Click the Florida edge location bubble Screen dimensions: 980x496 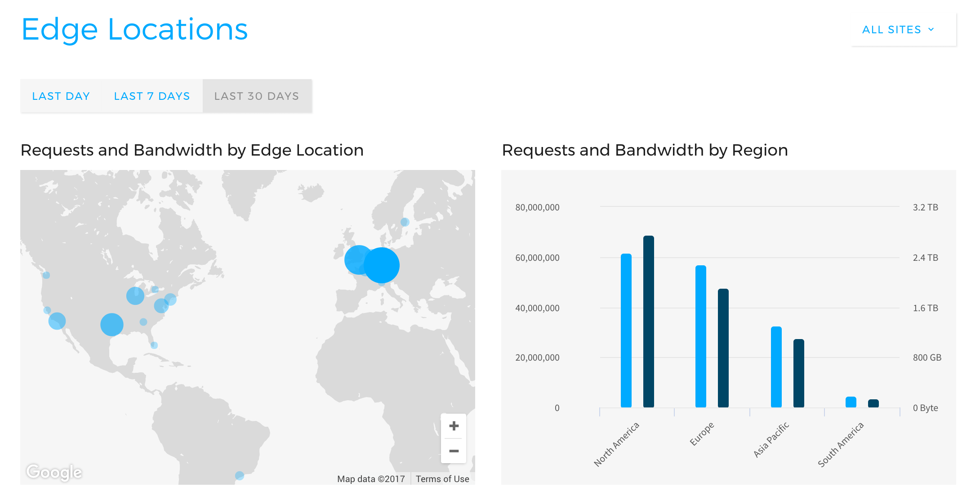click(154, 345)
